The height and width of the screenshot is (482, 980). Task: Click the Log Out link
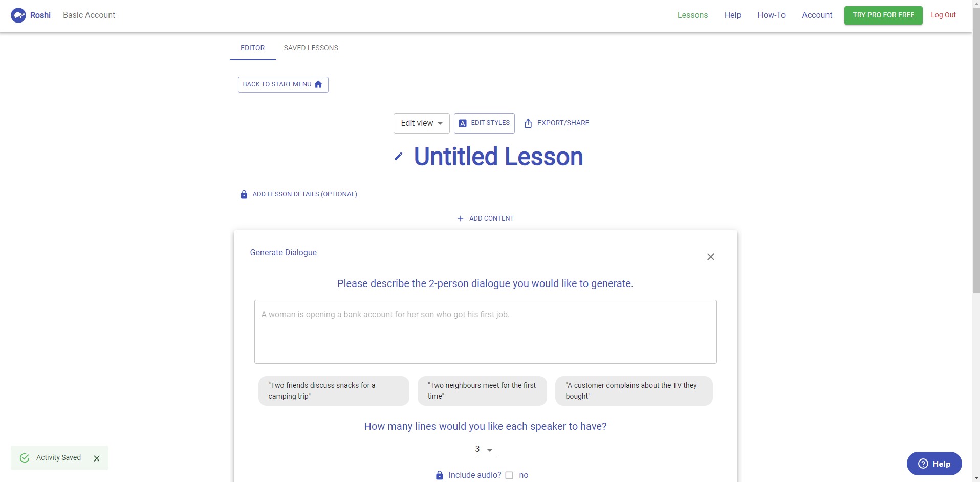click(943, 15)
